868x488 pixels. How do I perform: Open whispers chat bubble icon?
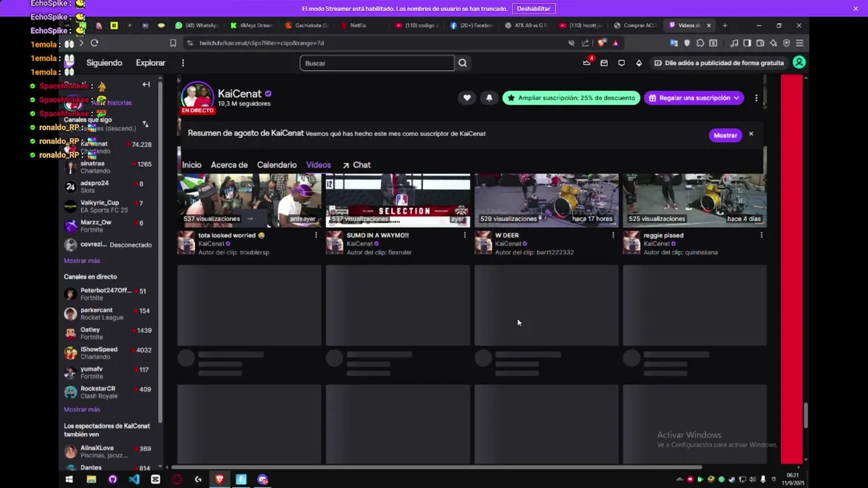tap(621, 63)
